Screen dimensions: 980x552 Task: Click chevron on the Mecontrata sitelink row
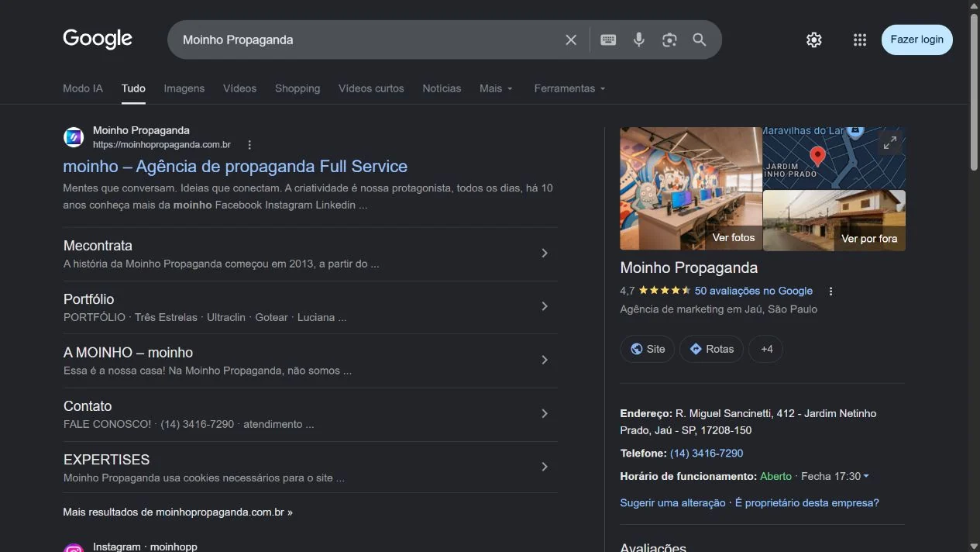[545, 254]
